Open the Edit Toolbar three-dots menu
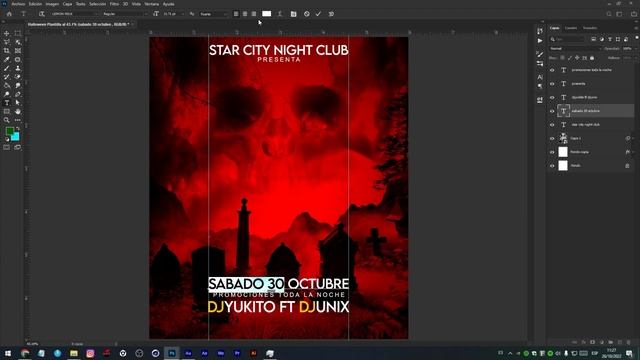The width and height of the screenshot is (640, 360). pos(18,120)
